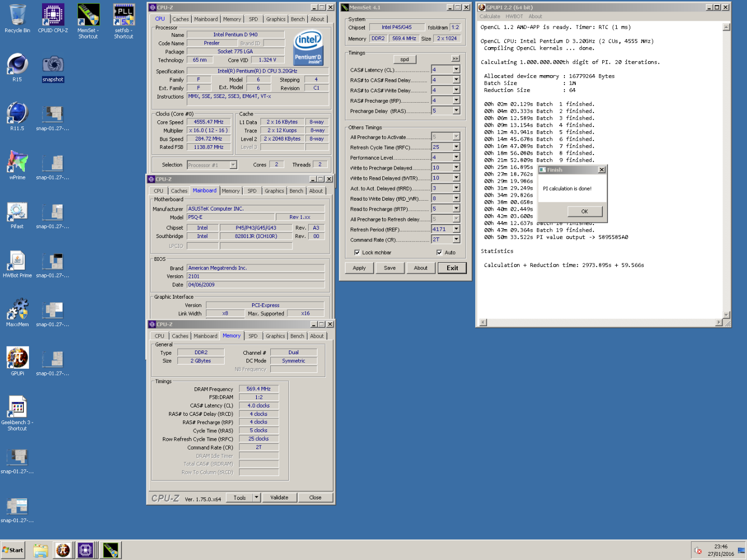Image resolution: width=747 pixels, height=560 pixels.
Task: Open the wPrime desktop icon
Action: 17,165
